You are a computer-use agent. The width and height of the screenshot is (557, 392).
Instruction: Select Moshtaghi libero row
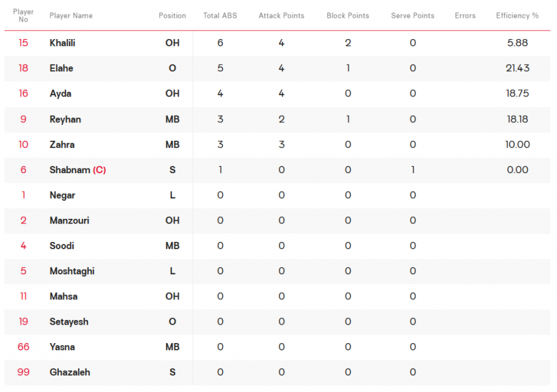point(277,271)
